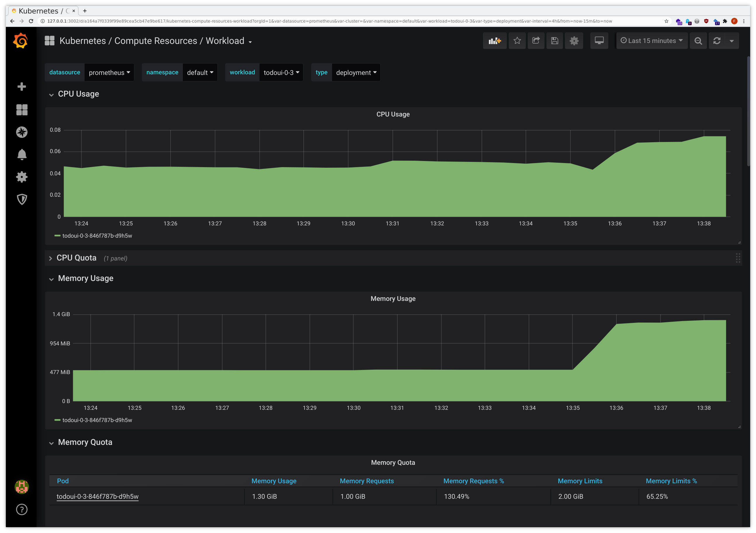Expand the CPU Quota row
The width and height of the screenshot is (756, 533).
[x=76, y=258]
